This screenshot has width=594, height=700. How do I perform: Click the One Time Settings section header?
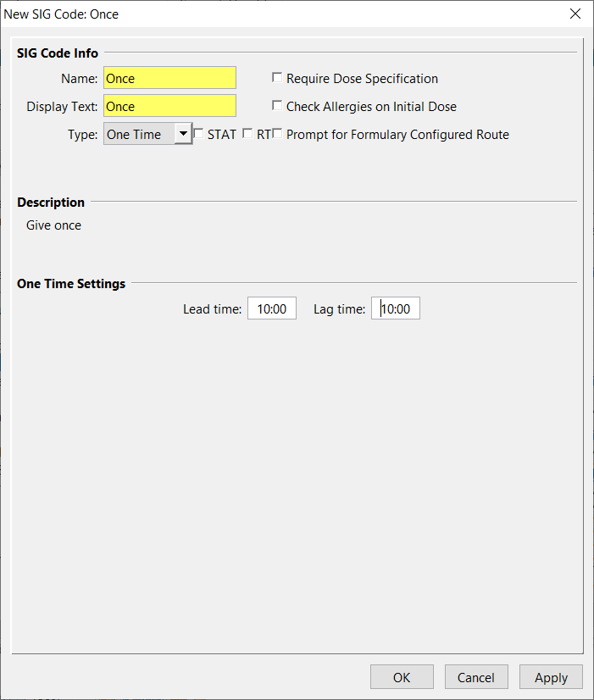point(71,284)
